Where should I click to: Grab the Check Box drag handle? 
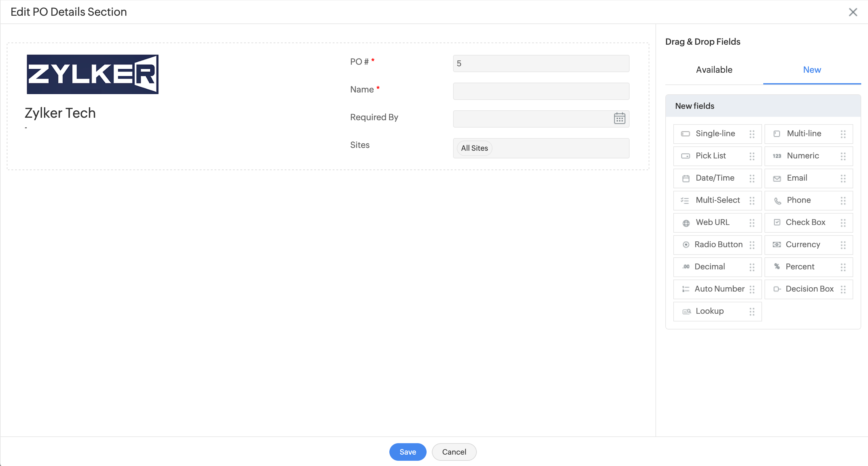[843, 223]
